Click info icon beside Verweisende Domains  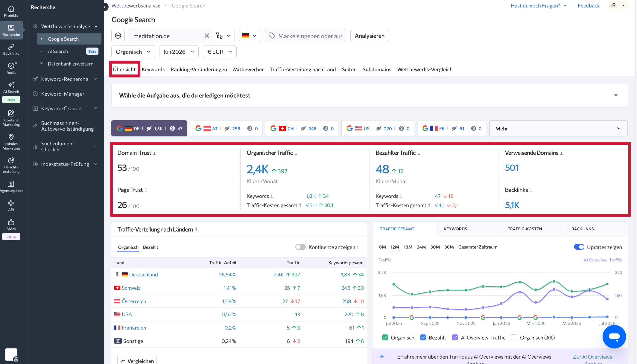click(x=562, y=153)
